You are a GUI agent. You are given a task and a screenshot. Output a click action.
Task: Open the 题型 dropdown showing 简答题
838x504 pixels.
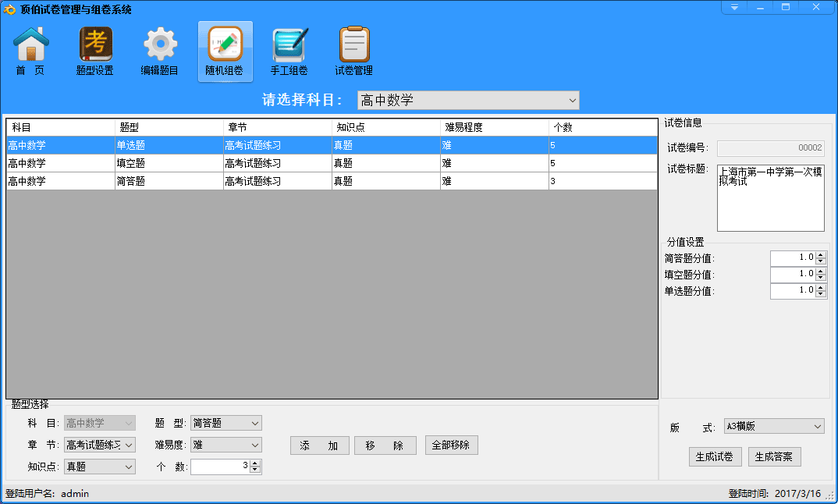[254, 423]
